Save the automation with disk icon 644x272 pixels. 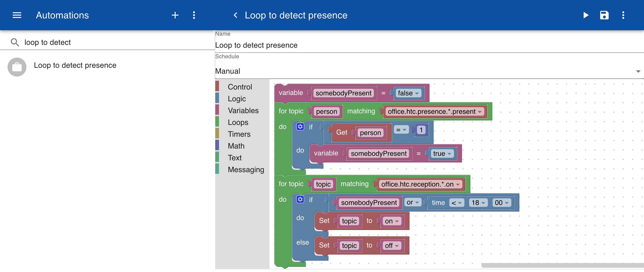(604, 15)
